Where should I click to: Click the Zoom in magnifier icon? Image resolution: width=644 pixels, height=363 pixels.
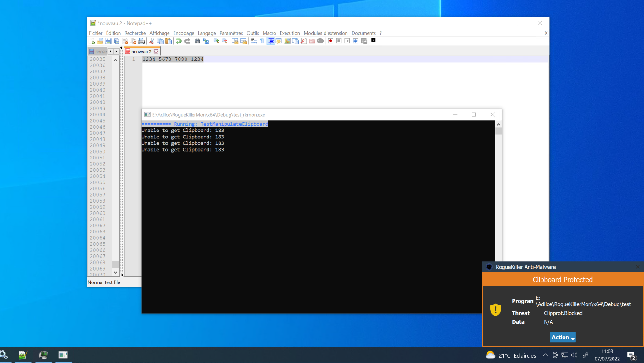pos(216,41)
